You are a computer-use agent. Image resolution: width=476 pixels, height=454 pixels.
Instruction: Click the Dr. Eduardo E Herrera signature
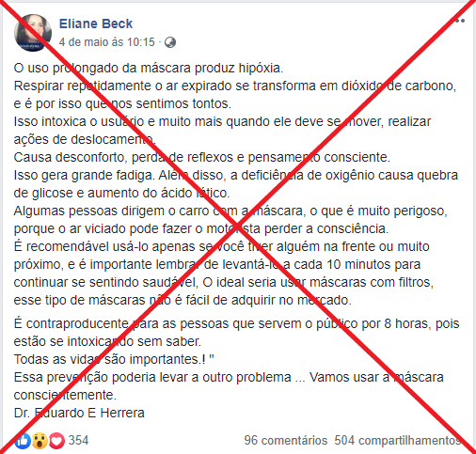pos(79,413)
